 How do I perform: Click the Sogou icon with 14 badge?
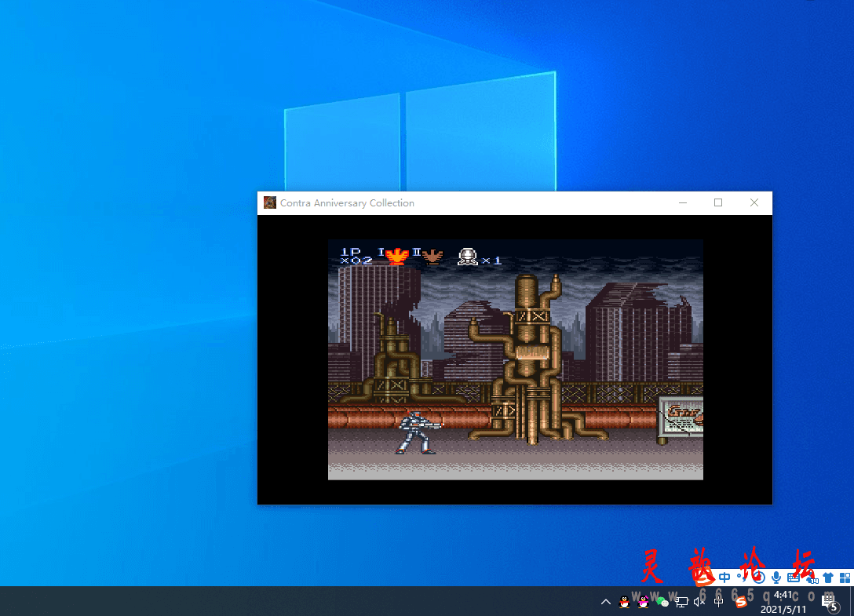coord(812,578)
